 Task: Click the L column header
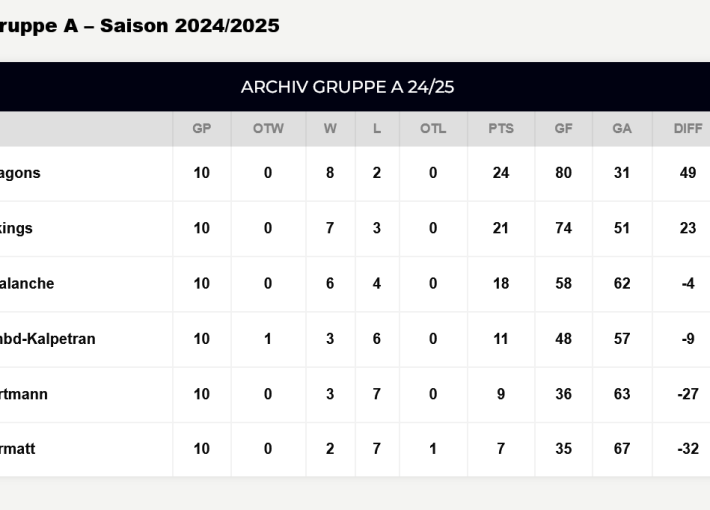[x=376, y=129]
